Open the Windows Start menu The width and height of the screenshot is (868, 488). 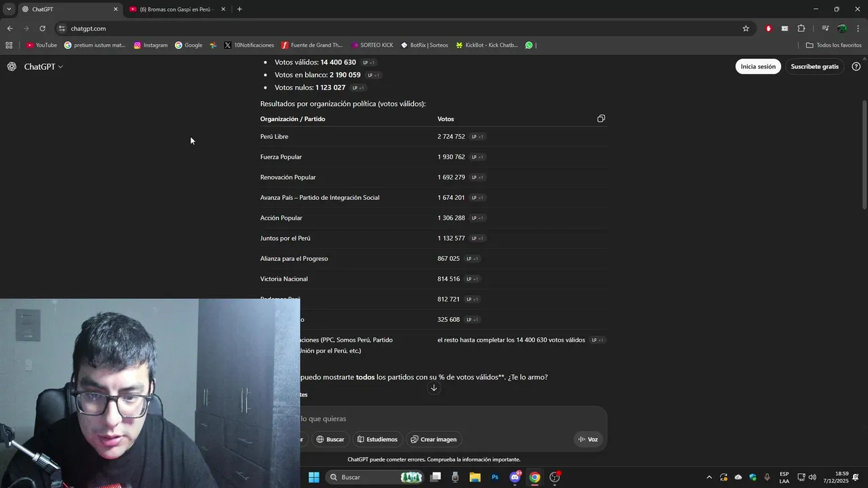click(314, 477)
